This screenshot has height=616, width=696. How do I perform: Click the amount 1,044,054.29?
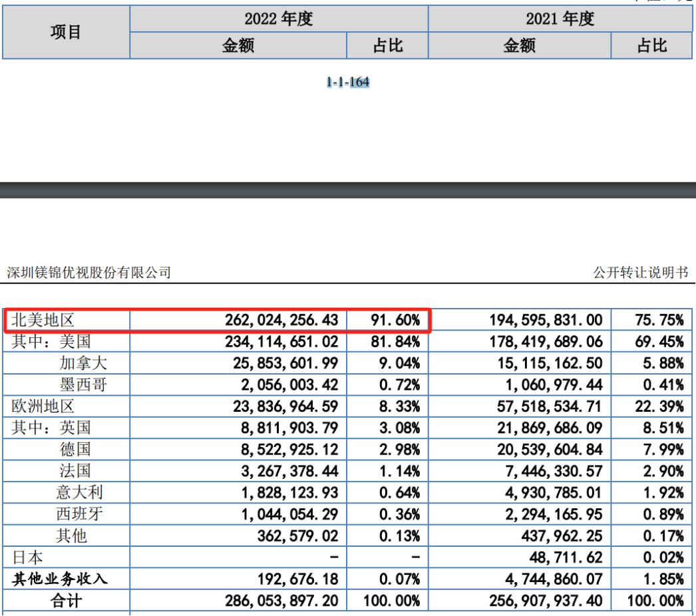290,514
